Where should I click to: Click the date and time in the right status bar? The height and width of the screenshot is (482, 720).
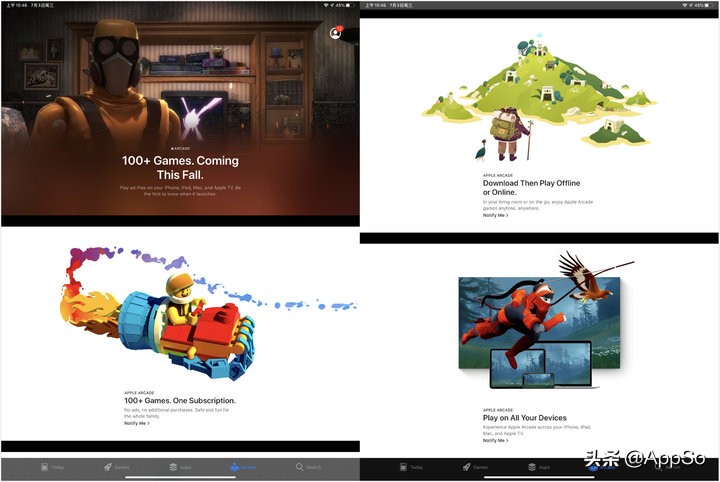[x=388, y=5]
